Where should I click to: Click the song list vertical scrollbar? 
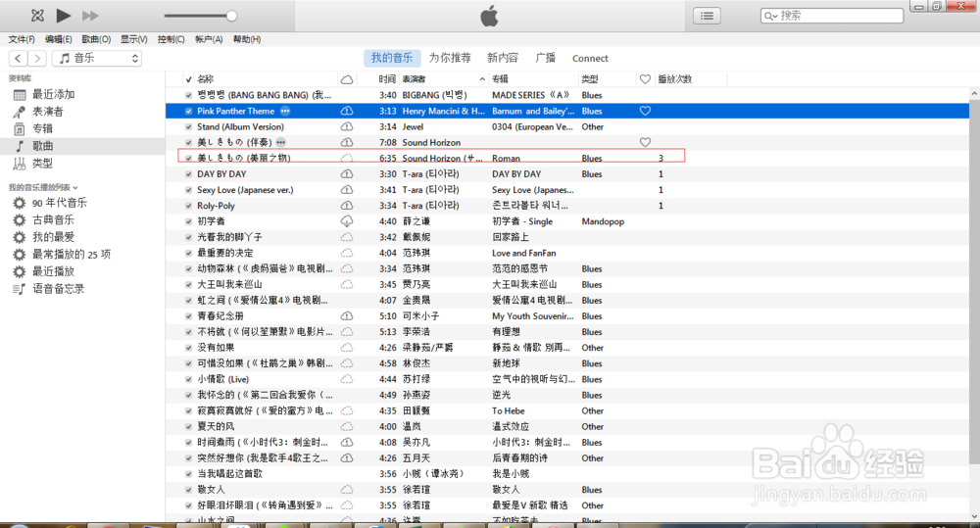point(974,281)
